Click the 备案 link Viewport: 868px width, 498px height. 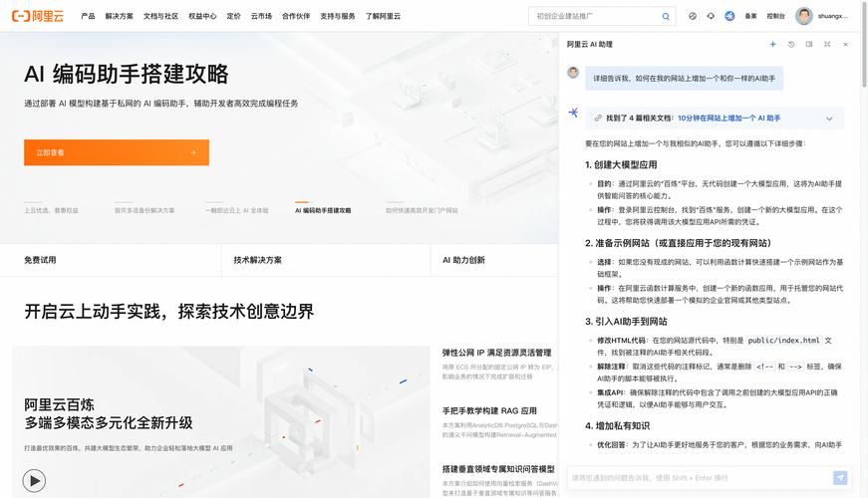(750, 16)
